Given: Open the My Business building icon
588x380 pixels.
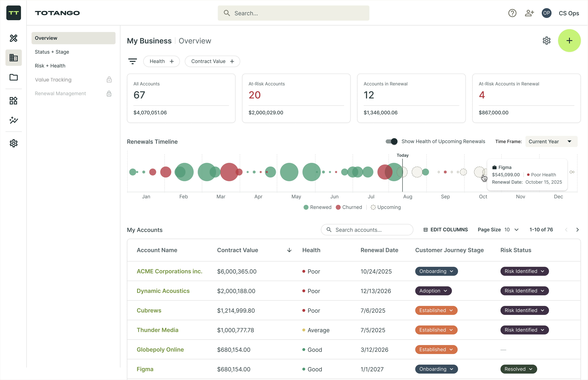Looking at the screenshot, I should [14, 58].
